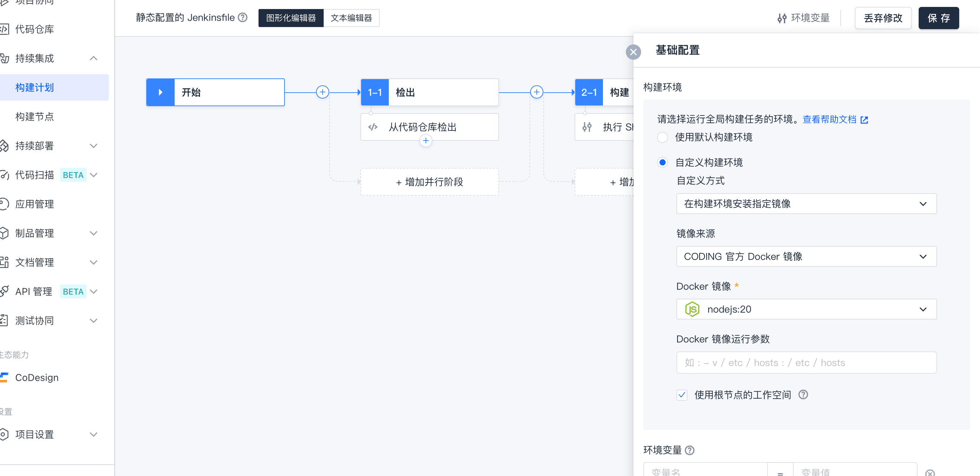This screenshot has height=476, width=980.
Task: Click the help icon next to 静态配置的 Jenkinsfile
Action: tap(242, 17)
